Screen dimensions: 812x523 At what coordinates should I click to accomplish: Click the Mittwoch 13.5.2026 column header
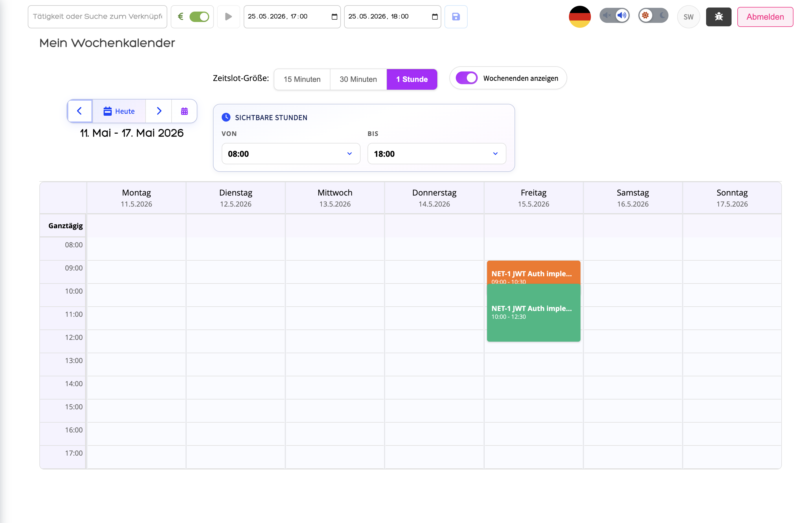point(335,198)
